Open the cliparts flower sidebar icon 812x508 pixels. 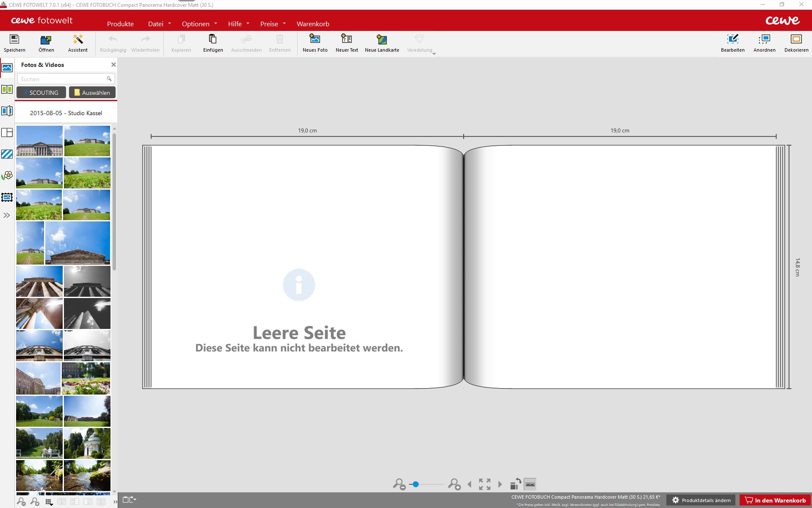(7, 176)
